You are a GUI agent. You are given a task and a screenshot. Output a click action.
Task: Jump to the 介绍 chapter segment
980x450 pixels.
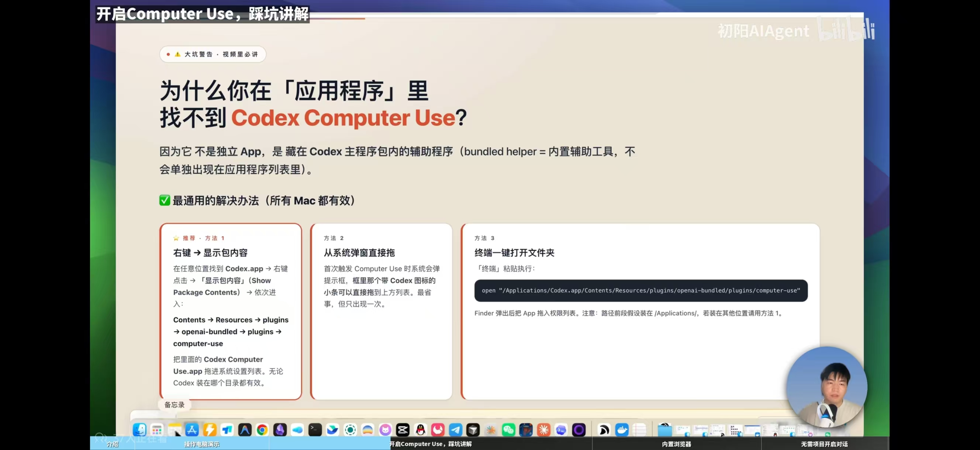[x=112, y=443]
